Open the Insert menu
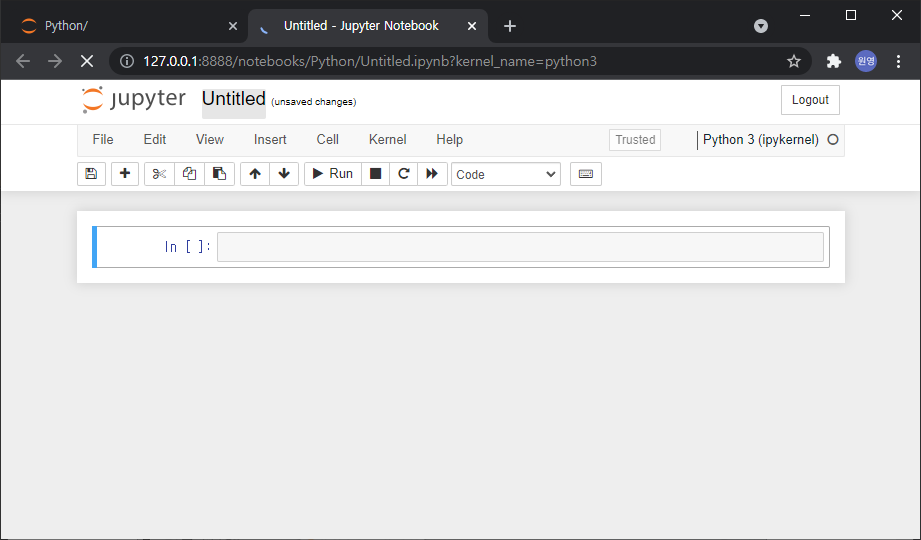Image resolution: width=921 pixels, height=540 pixels. 270,140
